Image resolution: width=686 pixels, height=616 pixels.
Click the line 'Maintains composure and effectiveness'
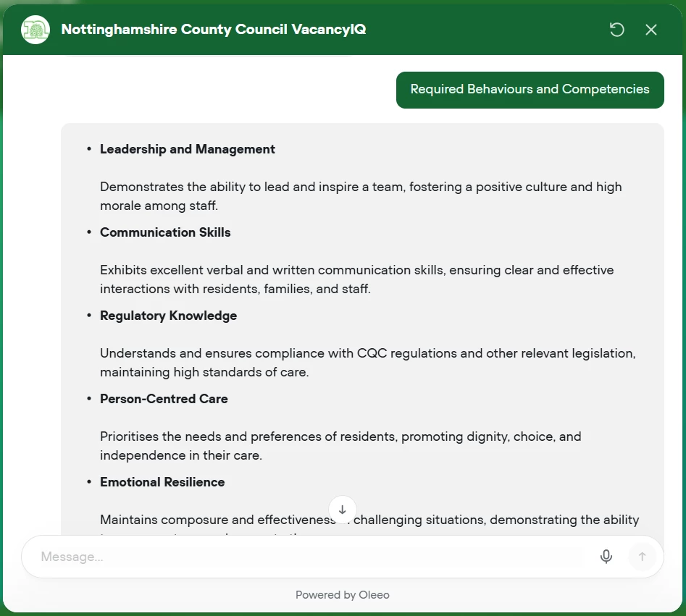(369, 520)
